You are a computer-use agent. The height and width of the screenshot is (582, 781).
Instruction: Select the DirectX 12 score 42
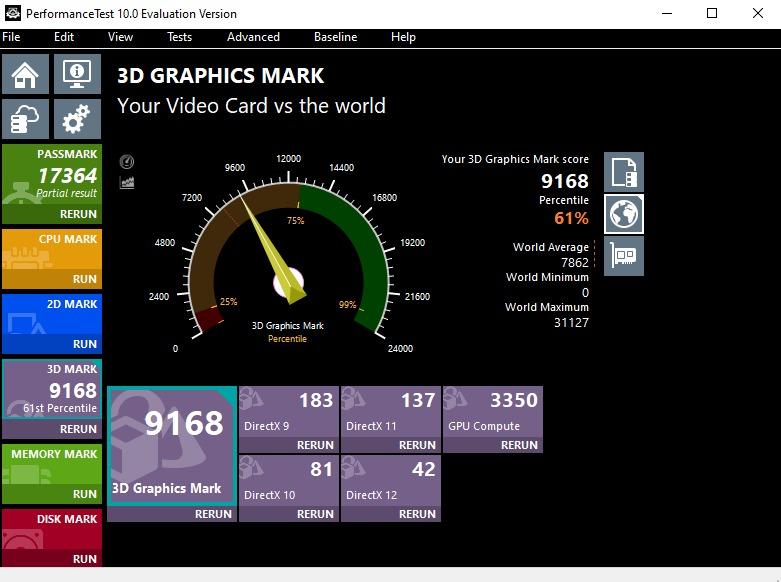423,469
